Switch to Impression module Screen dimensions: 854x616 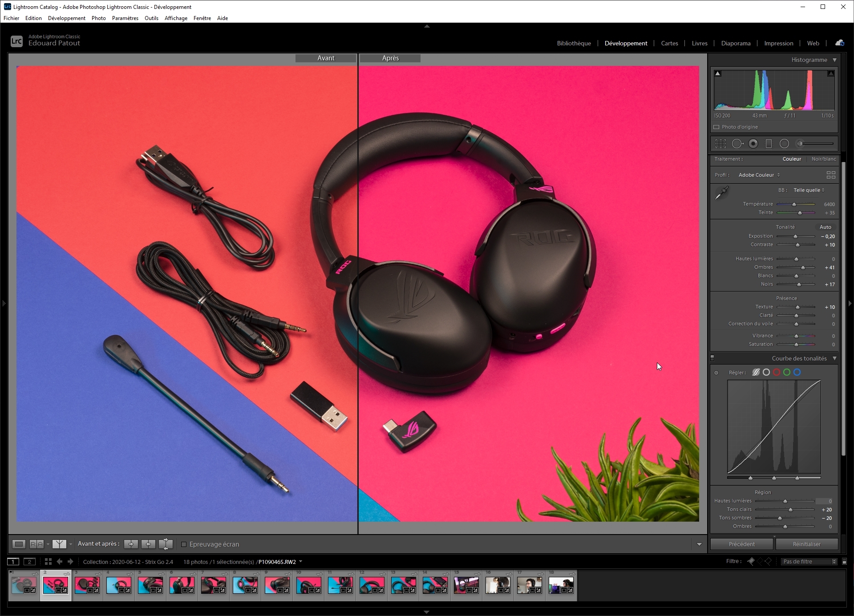778,43
